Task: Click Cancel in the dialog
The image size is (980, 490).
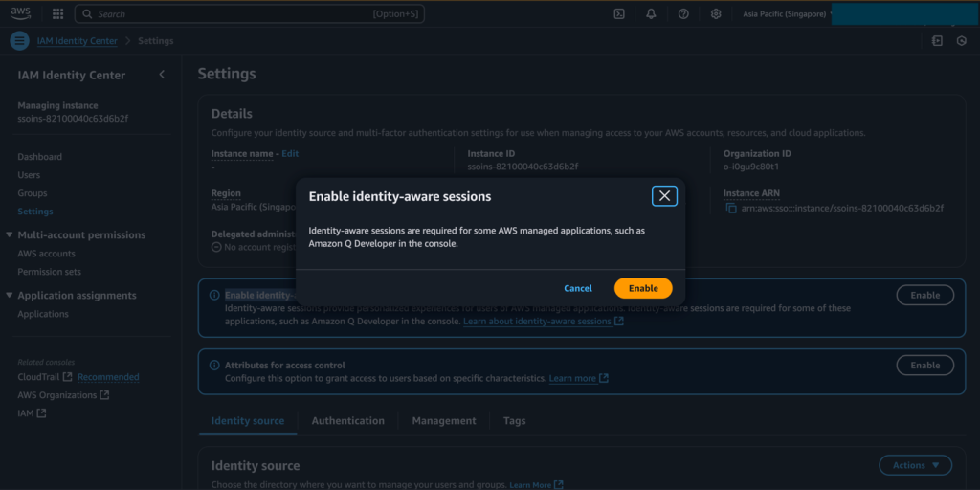Action: (x=578, y=288)
